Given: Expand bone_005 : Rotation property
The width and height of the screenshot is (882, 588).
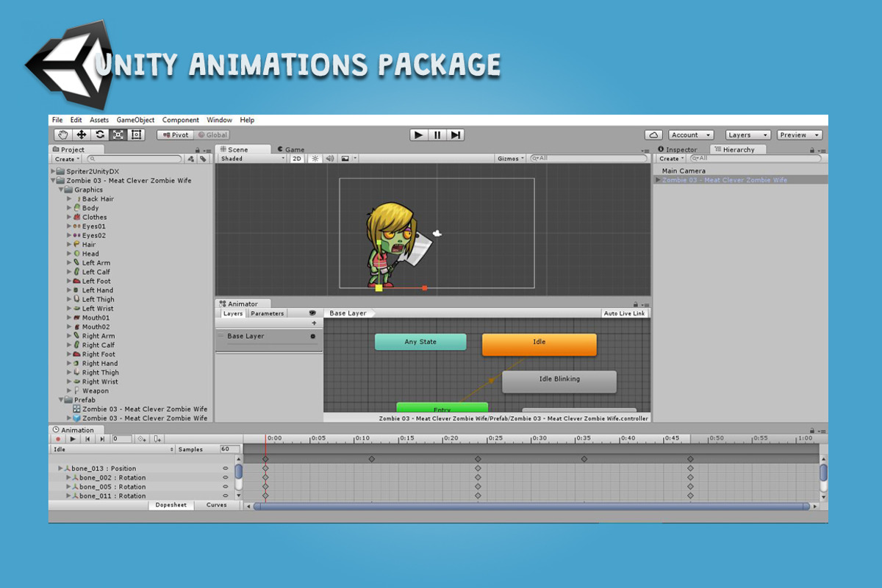Looking at the screenshot, I should point(68,487).
